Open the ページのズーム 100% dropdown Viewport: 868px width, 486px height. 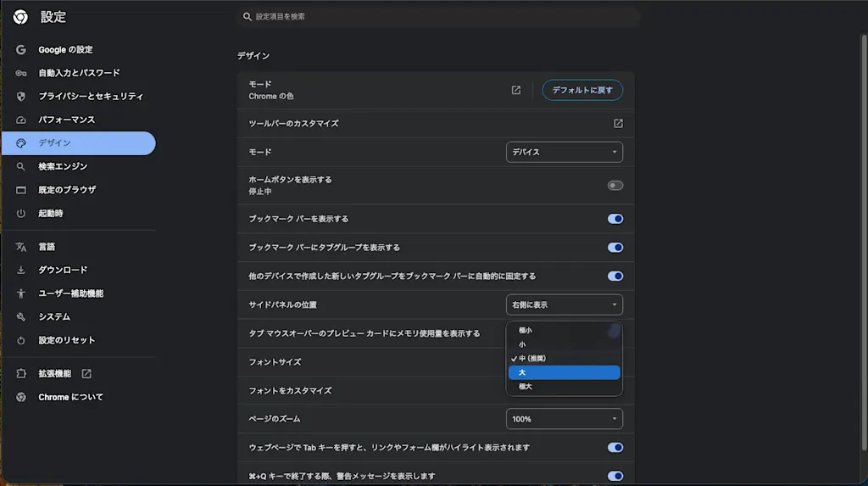tap(564, 419)
